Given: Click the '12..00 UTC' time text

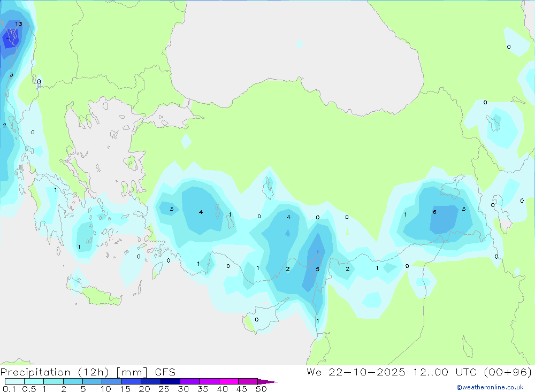Looking at the screenshot, I should point(445,372).
